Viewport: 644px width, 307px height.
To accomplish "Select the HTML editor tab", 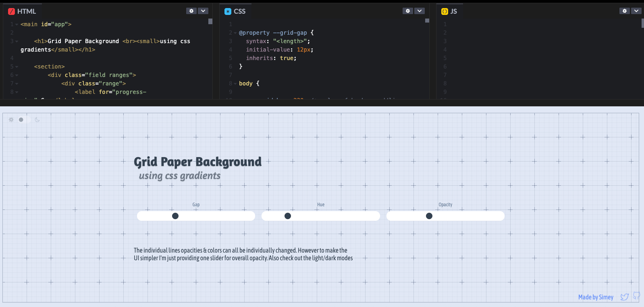I will click(23, 11).
